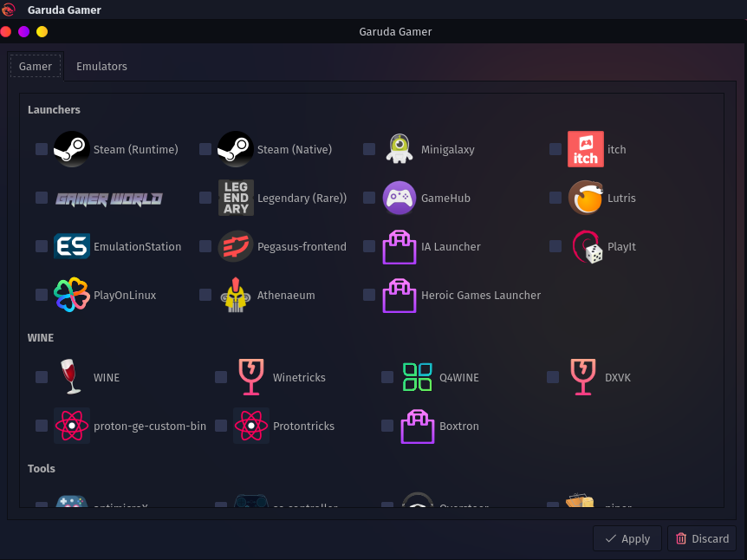Toggle the Lutris checkbox

555,198
